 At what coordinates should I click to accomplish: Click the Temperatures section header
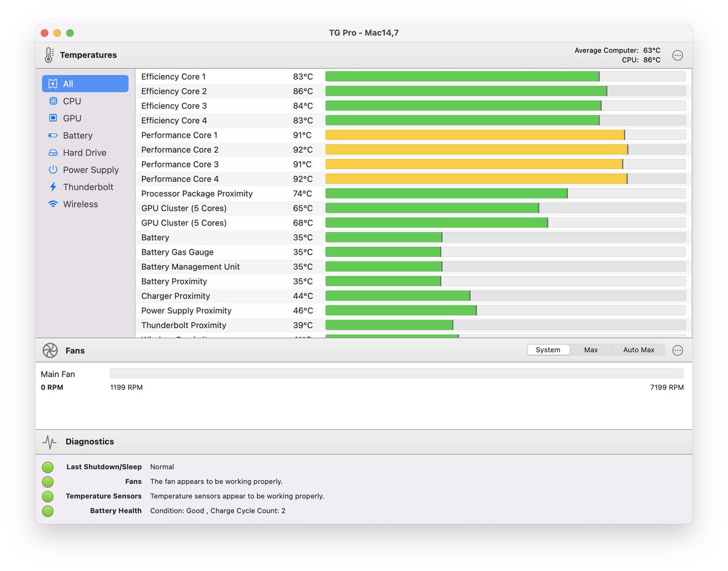point(89,55)
